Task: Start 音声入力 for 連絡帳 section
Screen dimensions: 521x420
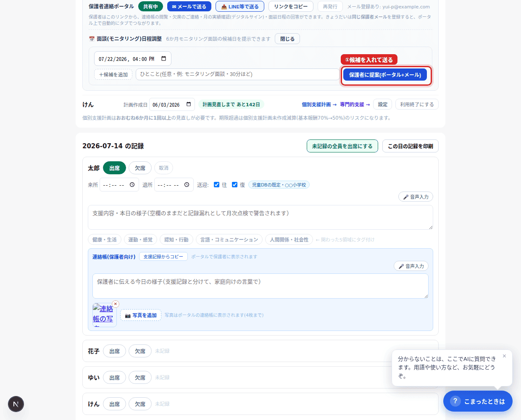Action: 411,266
